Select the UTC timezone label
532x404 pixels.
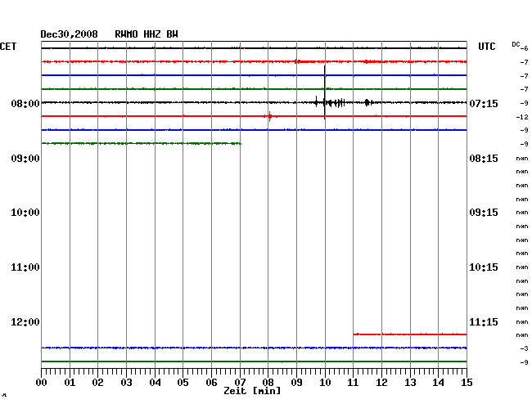(x=486, y=47)
